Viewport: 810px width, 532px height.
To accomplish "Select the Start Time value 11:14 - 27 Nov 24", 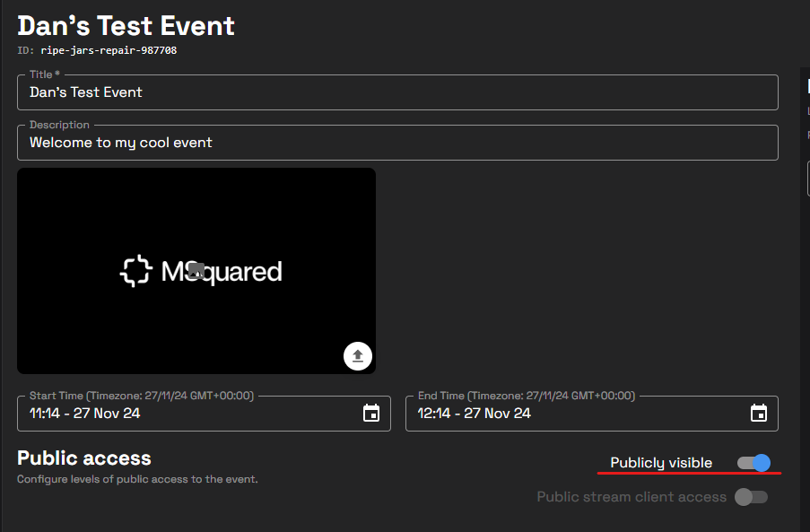I will click(85, 414).
